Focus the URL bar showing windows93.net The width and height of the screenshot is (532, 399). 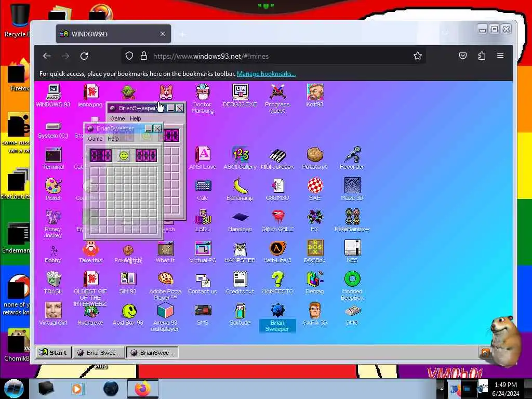pos(273,56)
